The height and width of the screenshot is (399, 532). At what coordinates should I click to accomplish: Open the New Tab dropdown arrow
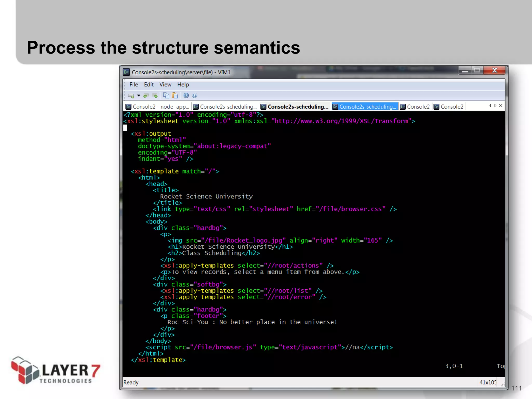click(139, 96)
